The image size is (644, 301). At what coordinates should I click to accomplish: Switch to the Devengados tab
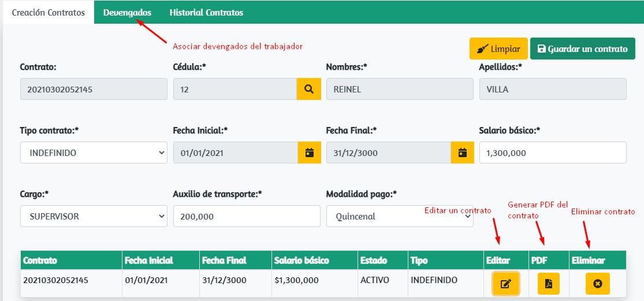coord(127,12)
